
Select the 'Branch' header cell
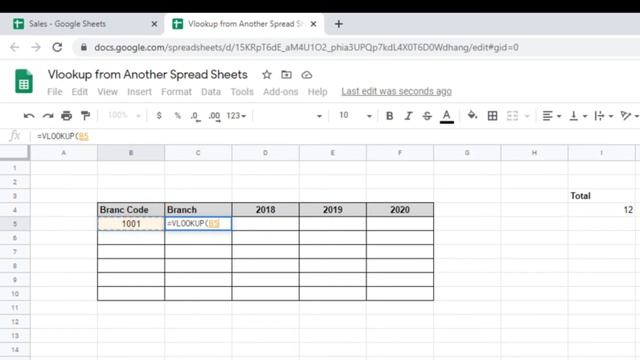(x=198, y=210)
